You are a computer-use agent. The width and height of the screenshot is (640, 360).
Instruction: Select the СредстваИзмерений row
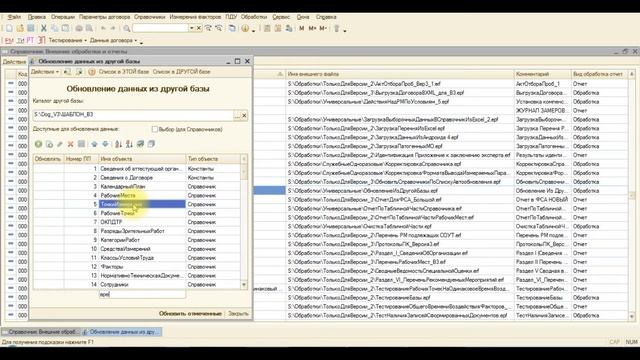tap(137, 249)
